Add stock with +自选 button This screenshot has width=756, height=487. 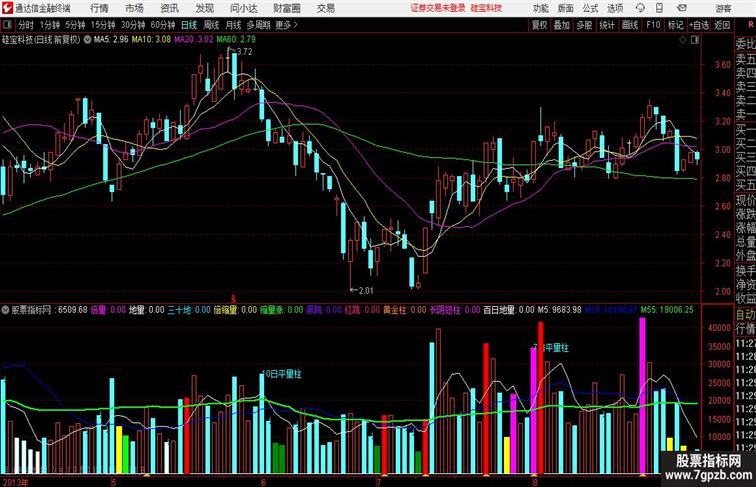click(699, 25)
